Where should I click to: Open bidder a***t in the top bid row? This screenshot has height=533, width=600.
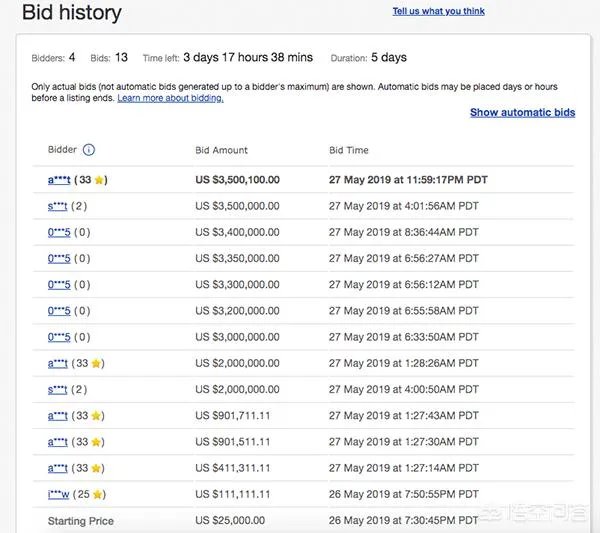coord(58,180)
